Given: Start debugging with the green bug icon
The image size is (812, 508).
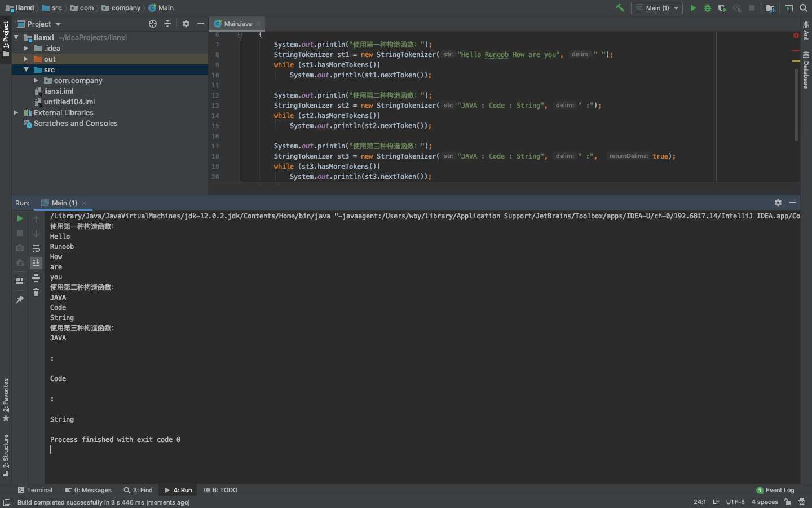Looking at the screenshot, I should 708,8.
